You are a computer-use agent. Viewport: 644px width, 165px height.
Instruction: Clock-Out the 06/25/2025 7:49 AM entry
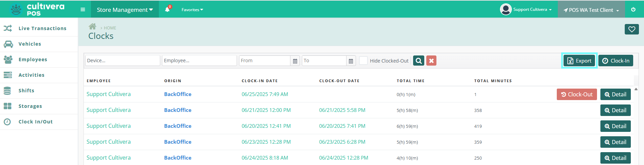click(577, 94)
